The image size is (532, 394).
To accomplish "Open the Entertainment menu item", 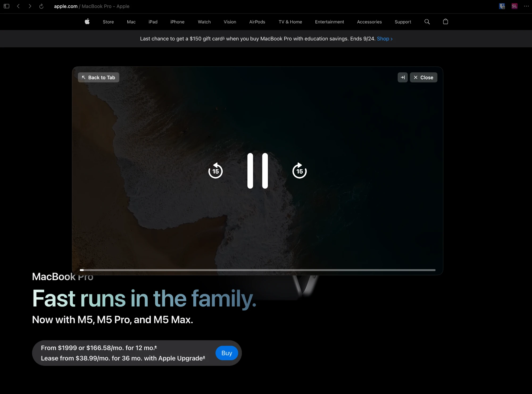I will [x=329, y=22].
